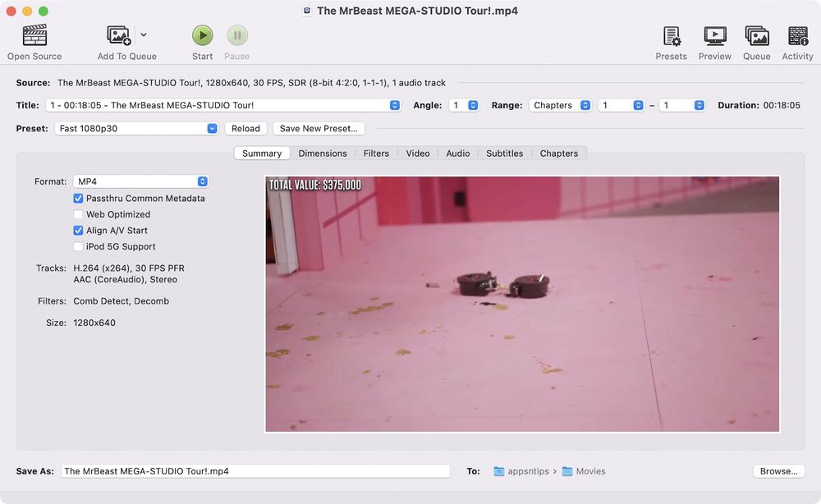Viewport: 821px width, 504px height.
Task: Click the Save As filename field
Action: click(255, 471)
